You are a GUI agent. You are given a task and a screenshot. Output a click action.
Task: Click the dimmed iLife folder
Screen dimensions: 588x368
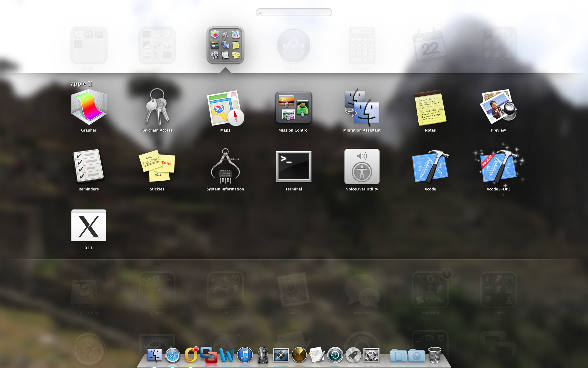[225, 290]
